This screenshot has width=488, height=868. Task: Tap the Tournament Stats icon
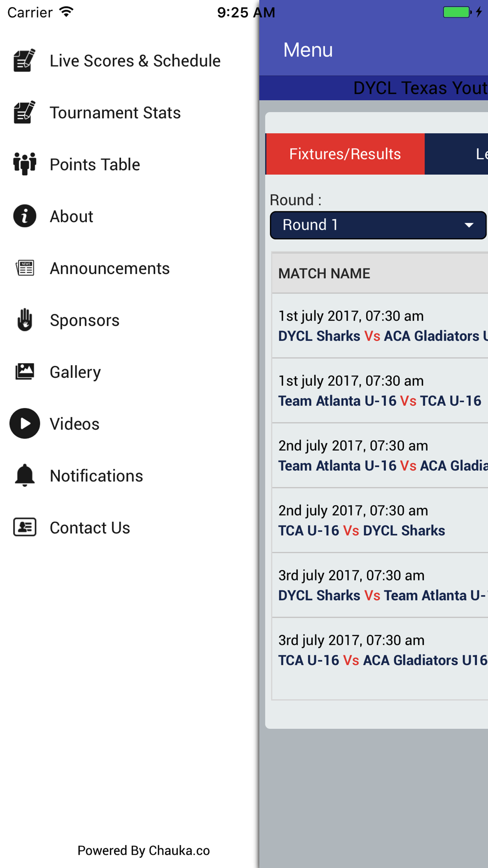[24, 112]
